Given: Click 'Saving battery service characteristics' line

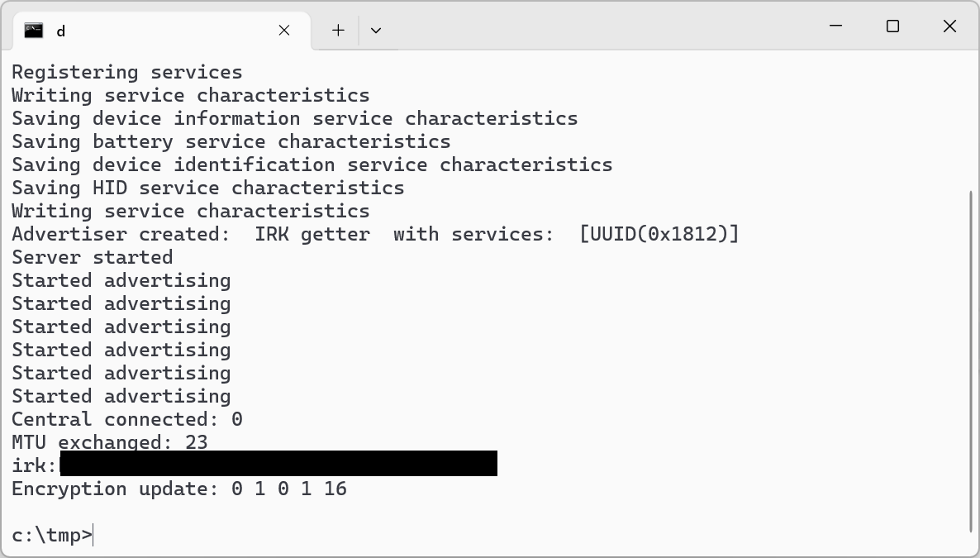Looking at the screenshot, I should point(231,141).
